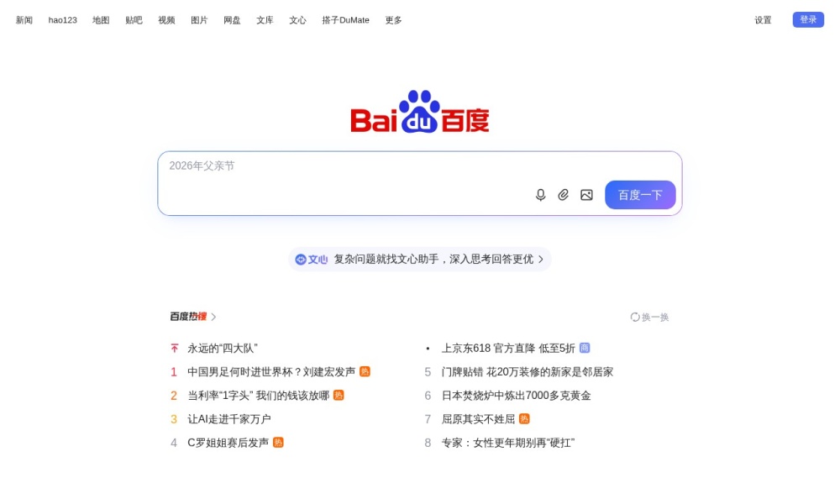
Task: Open the 更多 menu in the top navigation
Action: point(394,20)
